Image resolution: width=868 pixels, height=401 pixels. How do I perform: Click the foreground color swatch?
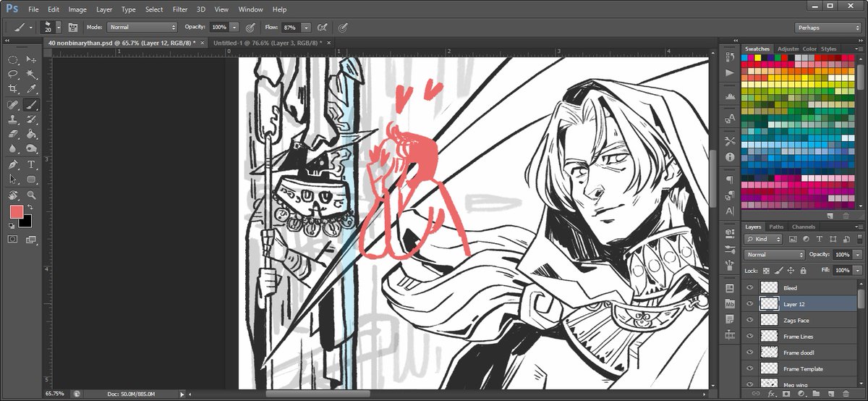pos(16,211)
